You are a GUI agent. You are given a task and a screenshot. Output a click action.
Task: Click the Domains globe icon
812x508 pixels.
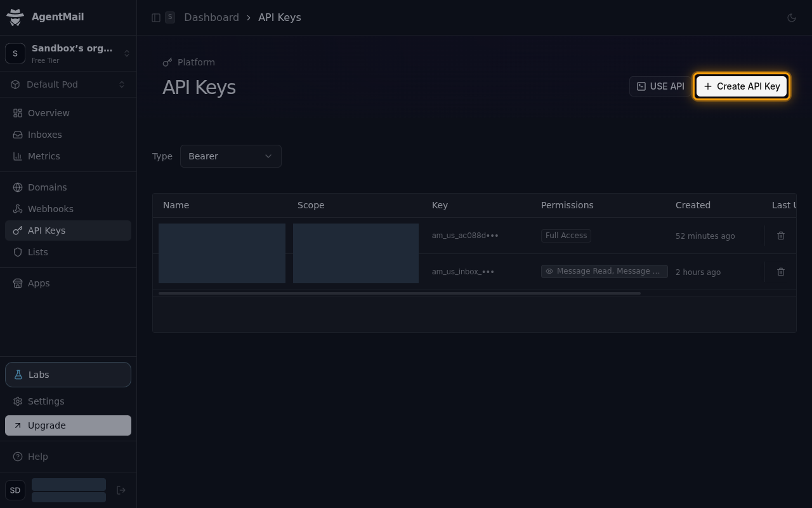pos(18,187)
